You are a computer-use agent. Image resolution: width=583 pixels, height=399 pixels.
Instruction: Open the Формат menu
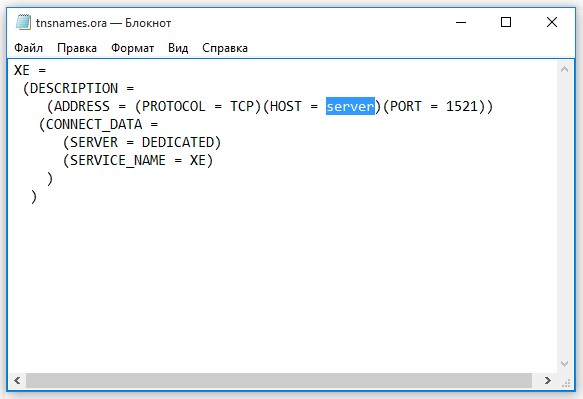point(132,48)
